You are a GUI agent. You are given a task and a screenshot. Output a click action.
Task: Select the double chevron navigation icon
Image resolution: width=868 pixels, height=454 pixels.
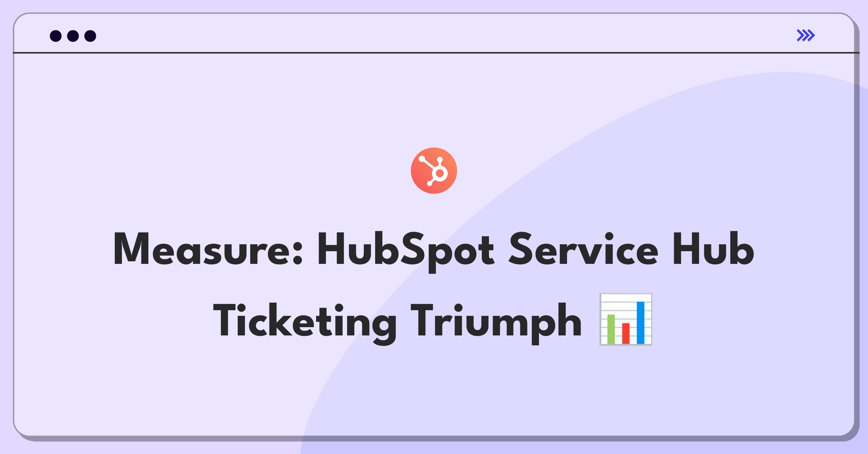(805, 35)
